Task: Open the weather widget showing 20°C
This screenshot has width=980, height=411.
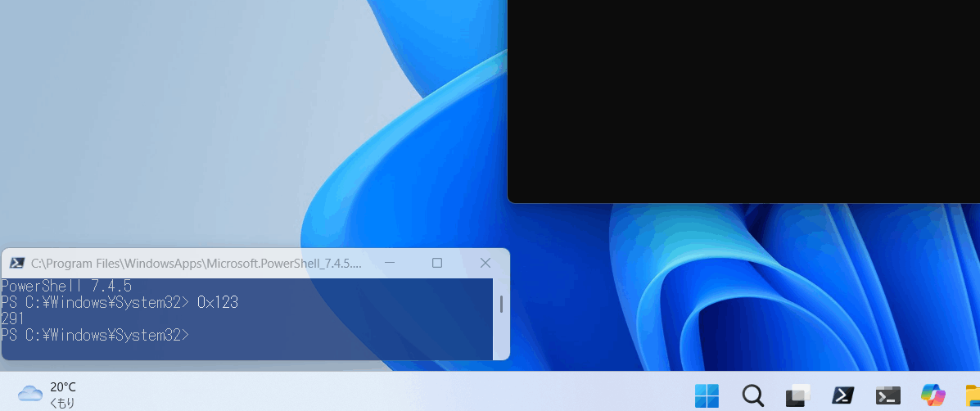Action: 47,395
